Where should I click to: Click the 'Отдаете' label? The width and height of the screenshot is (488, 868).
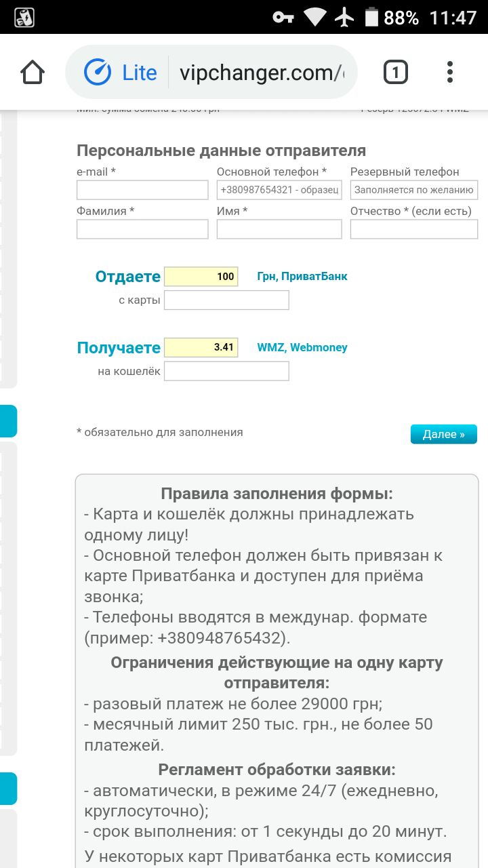[x=128, y=277]
